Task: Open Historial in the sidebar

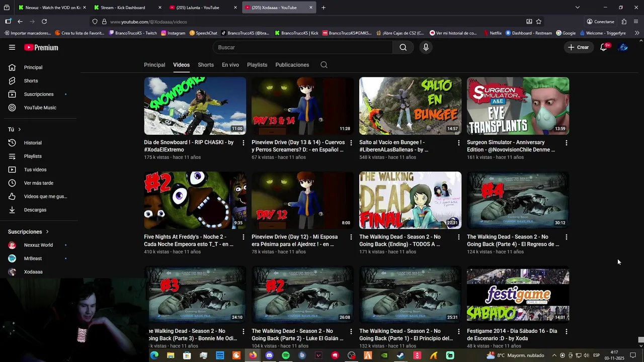Action: [41, 143]
